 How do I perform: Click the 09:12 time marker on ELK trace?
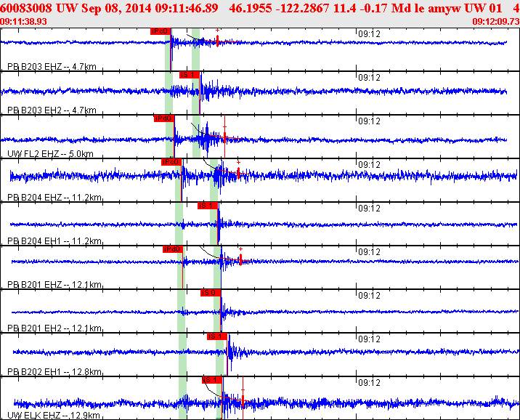(370, 382)
